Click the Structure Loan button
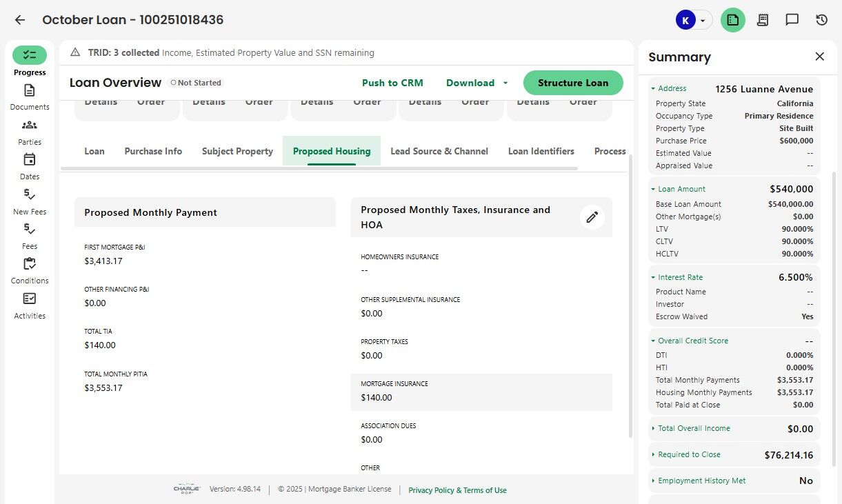This screenshot has width=842, height=504. [573, 83]
